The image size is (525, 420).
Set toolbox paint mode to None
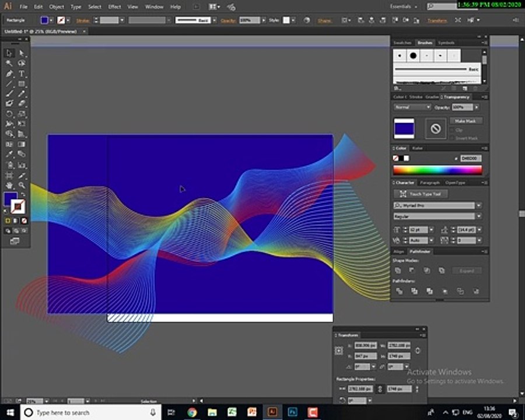pos(24,220)
